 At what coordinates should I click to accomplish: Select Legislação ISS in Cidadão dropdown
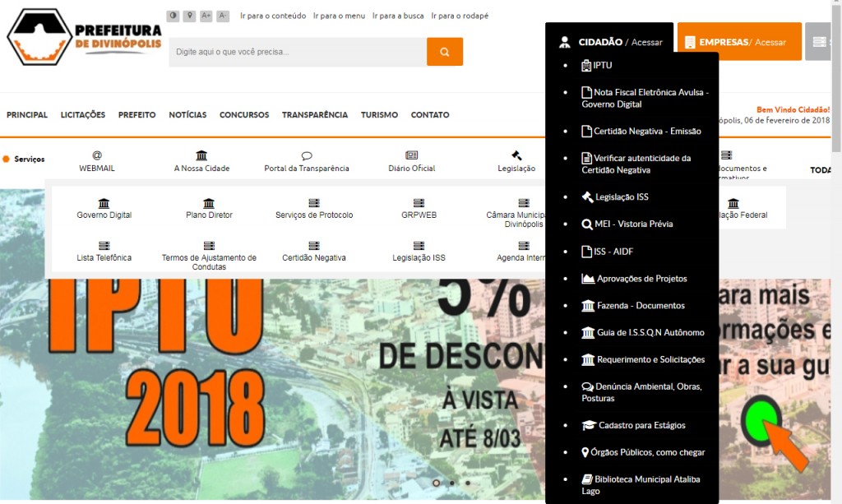coord(615,197)
